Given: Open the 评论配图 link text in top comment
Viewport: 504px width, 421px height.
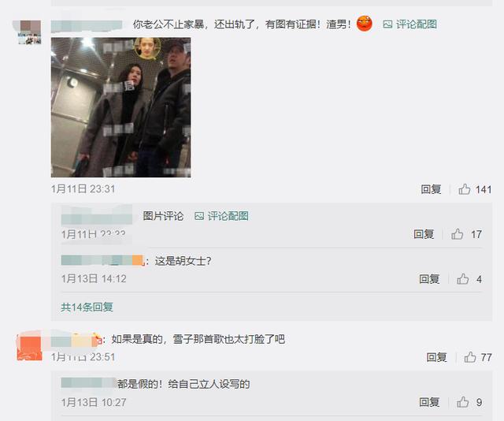Looking at the screenshot, I should point(417,24).
